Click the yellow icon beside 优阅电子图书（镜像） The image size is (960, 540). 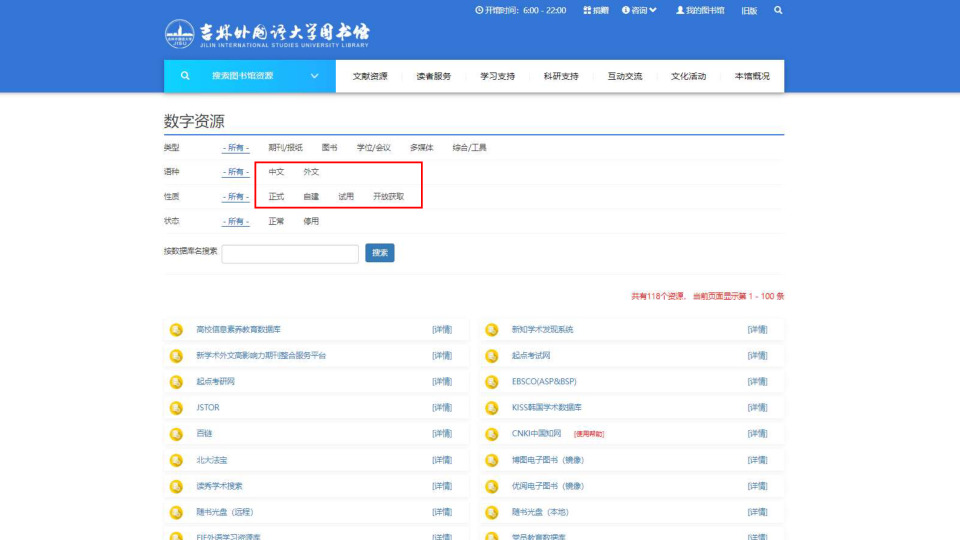pyautogui.click(x=492, y=487)
